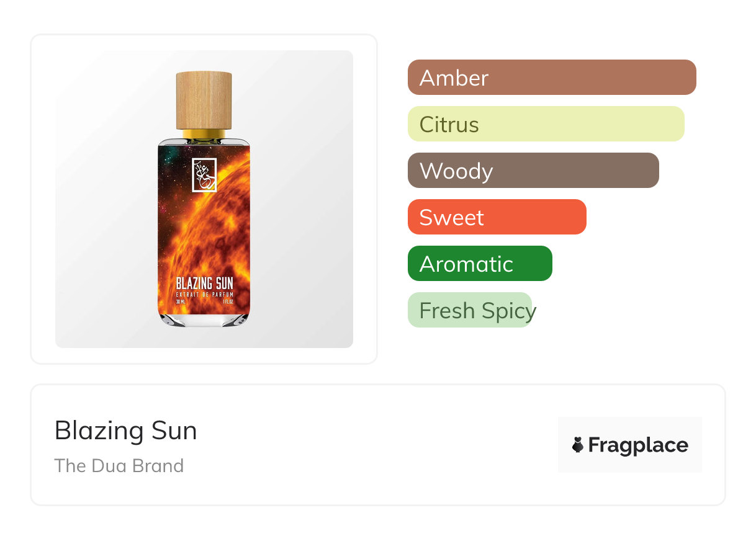Open the Blazing Sun fragrance title
756x536 pixels.
126,431
